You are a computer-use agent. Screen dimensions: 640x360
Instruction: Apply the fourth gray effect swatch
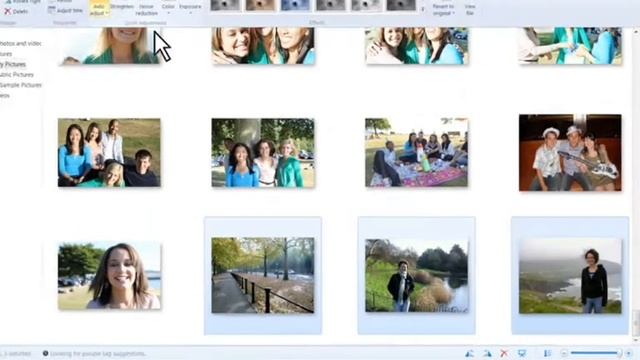coord(331,5)
